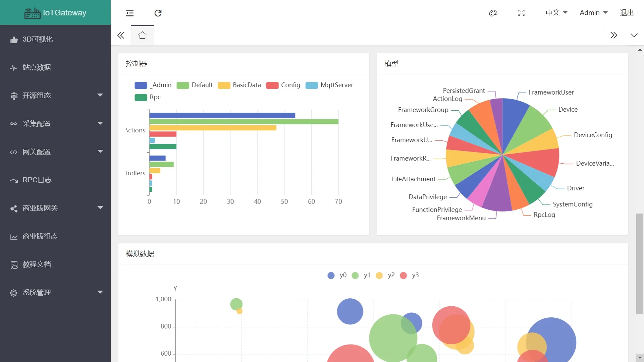Open 站点数据 in the sidebar
Image resolution: width=644 pixels, height=362 pixels.
coord(37,67)
